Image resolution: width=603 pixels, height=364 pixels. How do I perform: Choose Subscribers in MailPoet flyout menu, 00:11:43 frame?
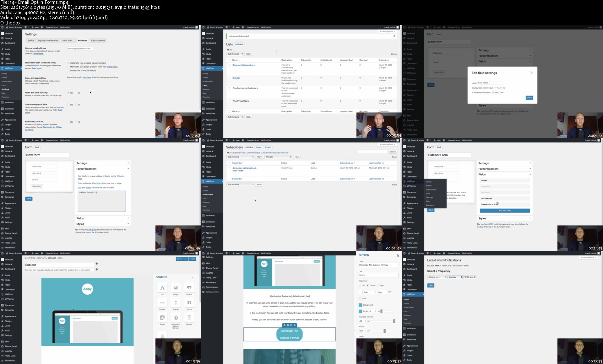[x=431, y=190]
